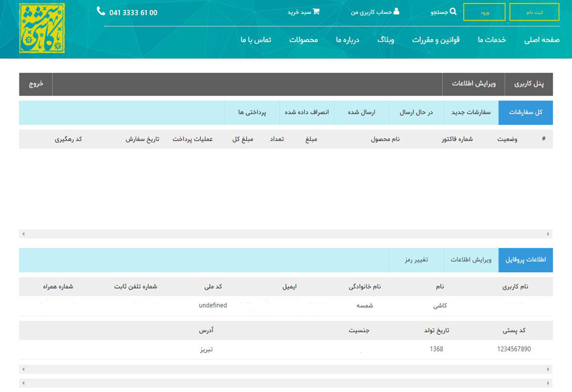
Task: Select the اطلاعات پروفایل tab
Action: click(x=526, y=260)
